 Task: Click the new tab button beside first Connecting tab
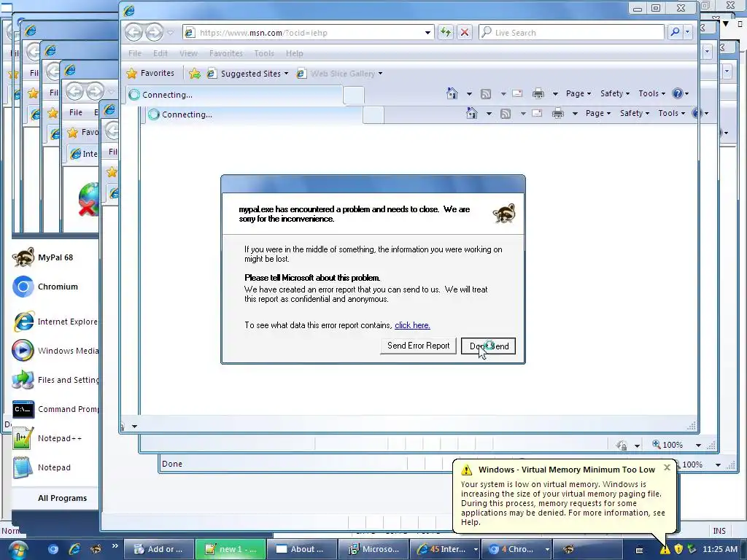[x=354, y=96]
